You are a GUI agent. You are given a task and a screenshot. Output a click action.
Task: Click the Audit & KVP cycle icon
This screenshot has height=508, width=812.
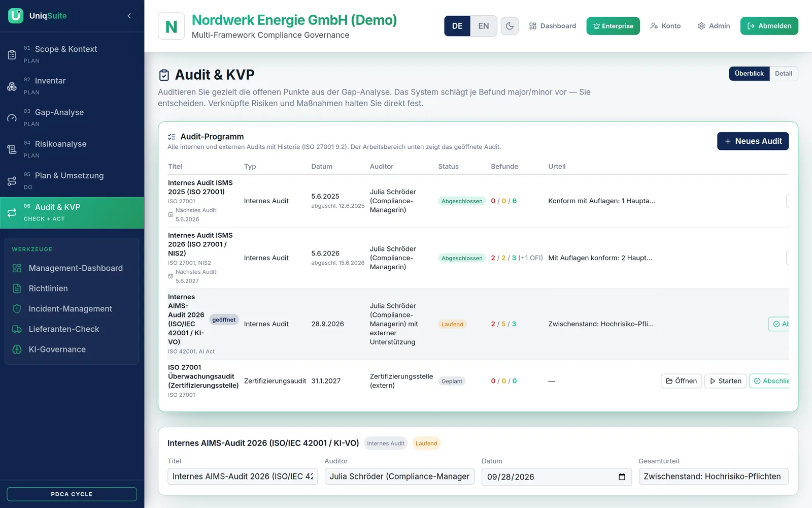coord(12,213)
